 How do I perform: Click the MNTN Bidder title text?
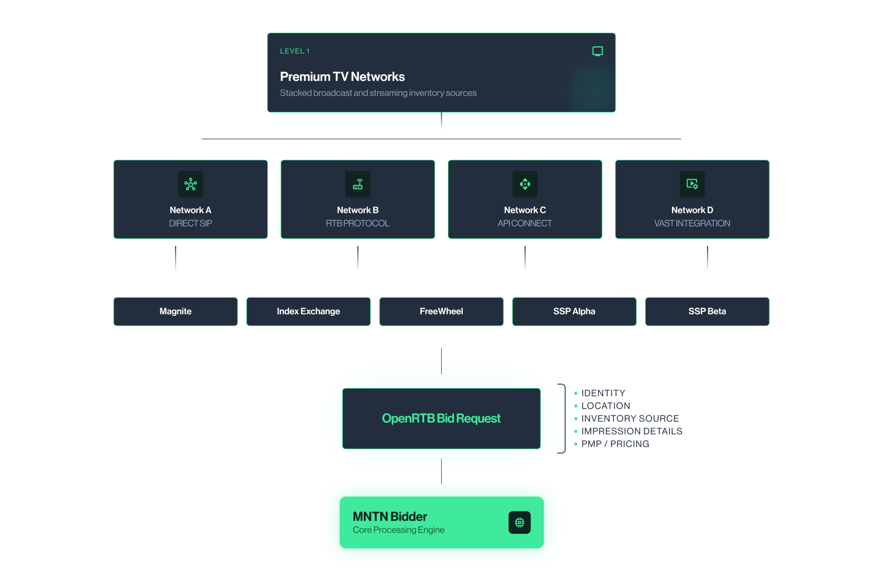[x=389, y=516]
